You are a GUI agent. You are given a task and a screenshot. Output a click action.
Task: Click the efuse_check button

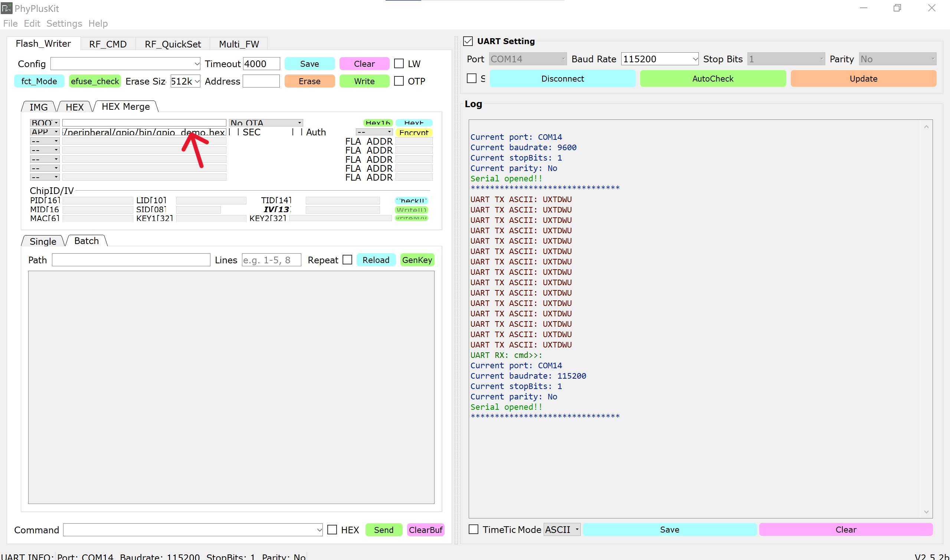coord(95,81)
